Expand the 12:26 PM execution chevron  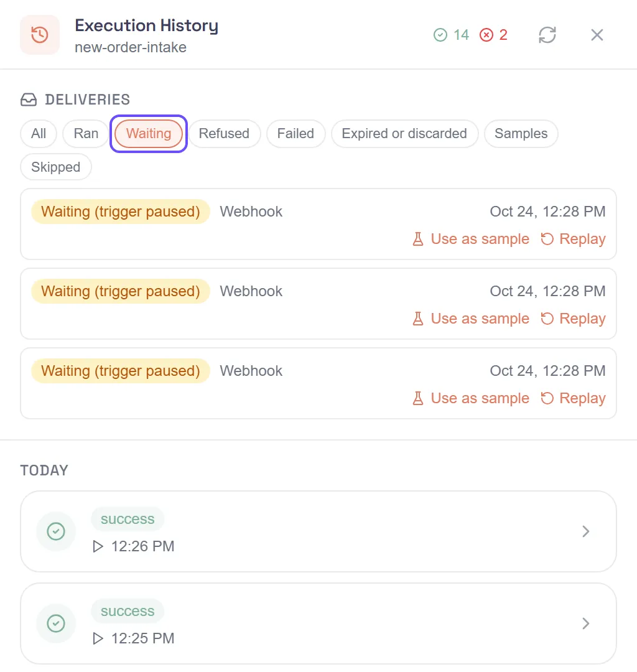(x=585, y=531)
